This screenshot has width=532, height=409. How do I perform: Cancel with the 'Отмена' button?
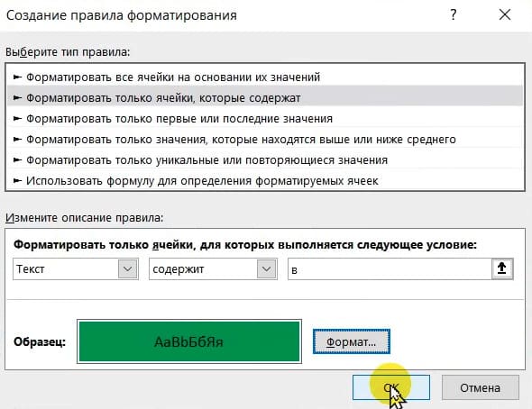click(x=480, y=387)
